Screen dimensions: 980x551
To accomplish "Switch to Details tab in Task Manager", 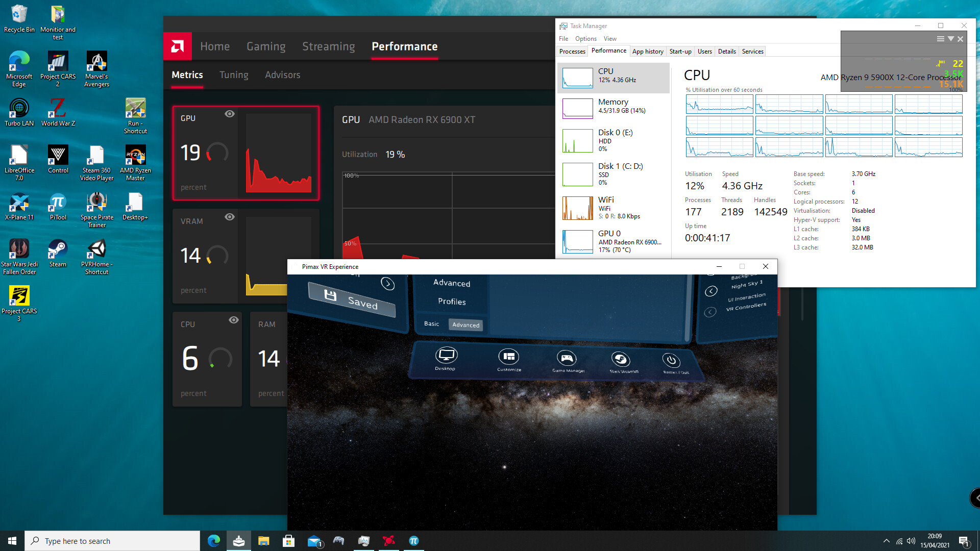I will (727, 52).
